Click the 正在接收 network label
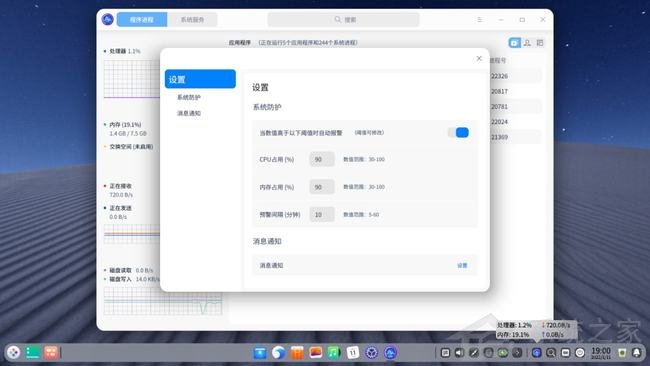The width and height of the screenshot is (650, 366). point(120,186)
